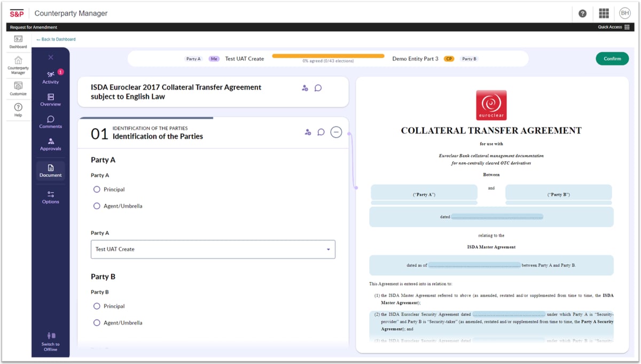Close the dark sidebar with X icon

point(51,57)
